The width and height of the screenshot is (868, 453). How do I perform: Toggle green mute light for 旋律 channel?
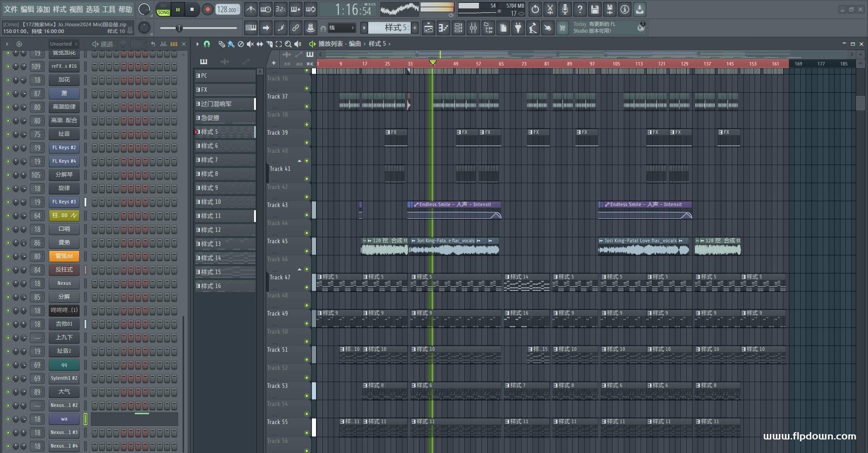pos(8,189)
